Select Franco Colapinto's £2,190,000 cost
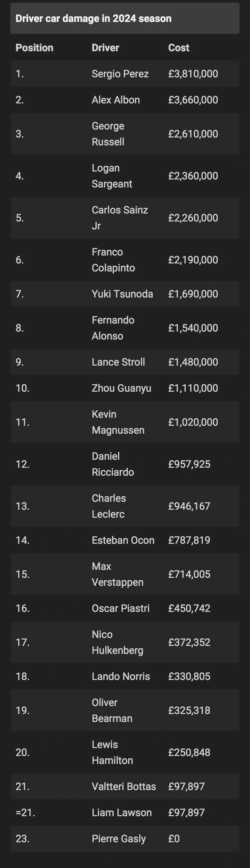 pos(193,260)
